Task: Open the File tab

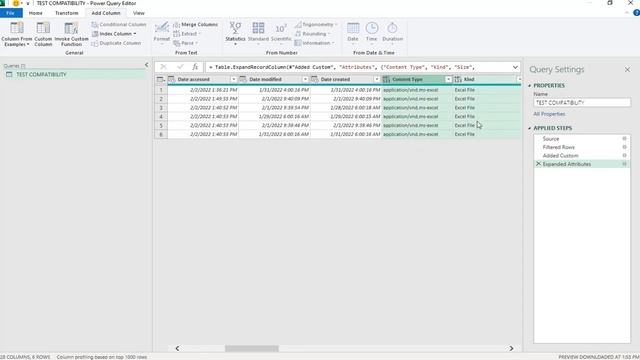Action: (11, 13)
